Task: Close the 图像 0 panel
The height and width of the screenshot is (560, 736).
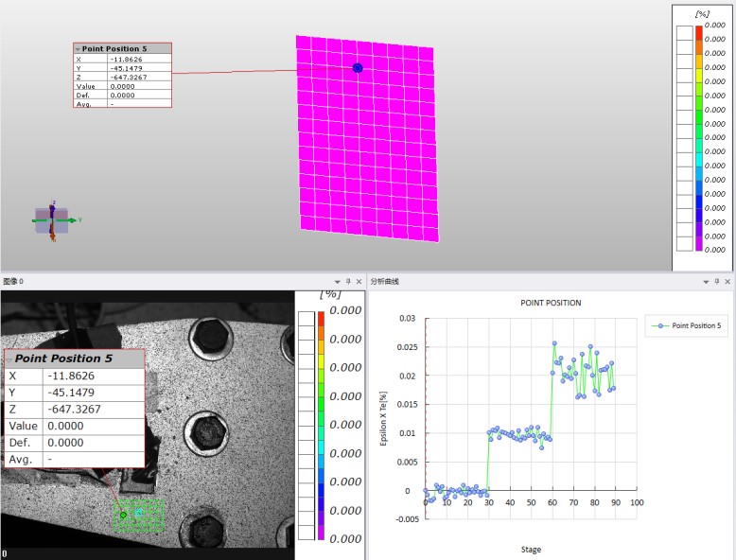Action: tap(359, 281)
